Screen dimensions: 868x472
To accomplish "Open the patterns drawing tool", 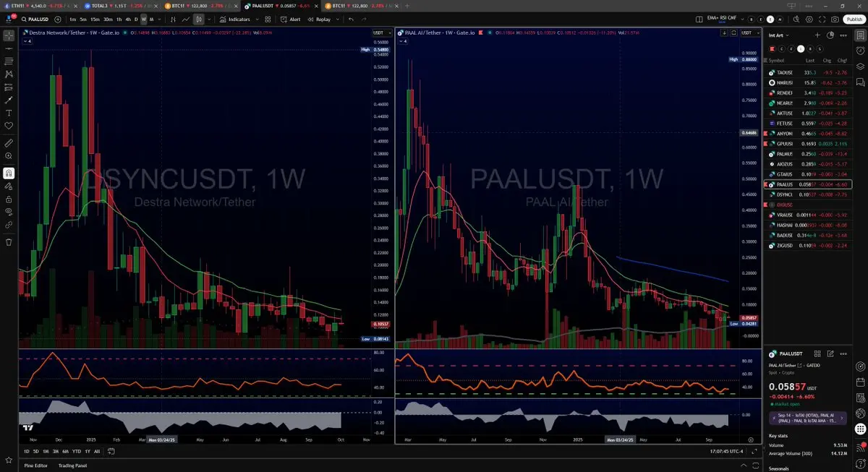I will [9, 74].
